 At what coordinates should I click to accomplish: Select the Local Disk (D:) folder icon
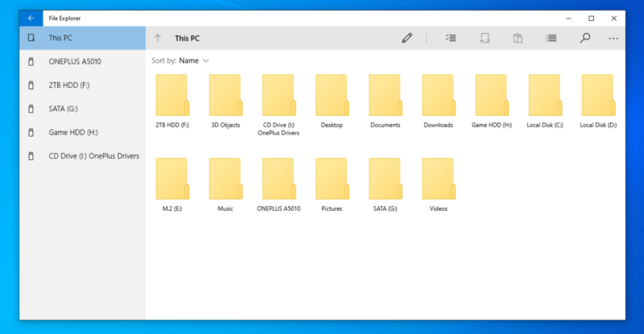[598, 95]
